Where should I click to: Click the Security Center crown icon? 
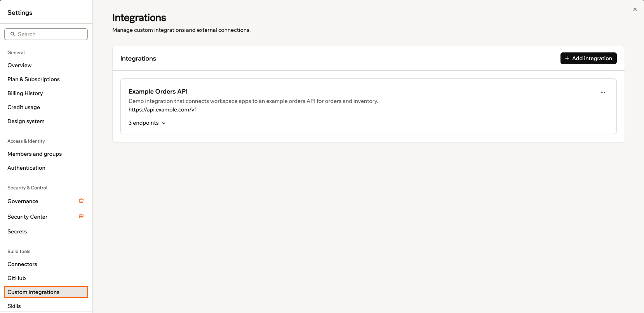[x=81, y=216]
